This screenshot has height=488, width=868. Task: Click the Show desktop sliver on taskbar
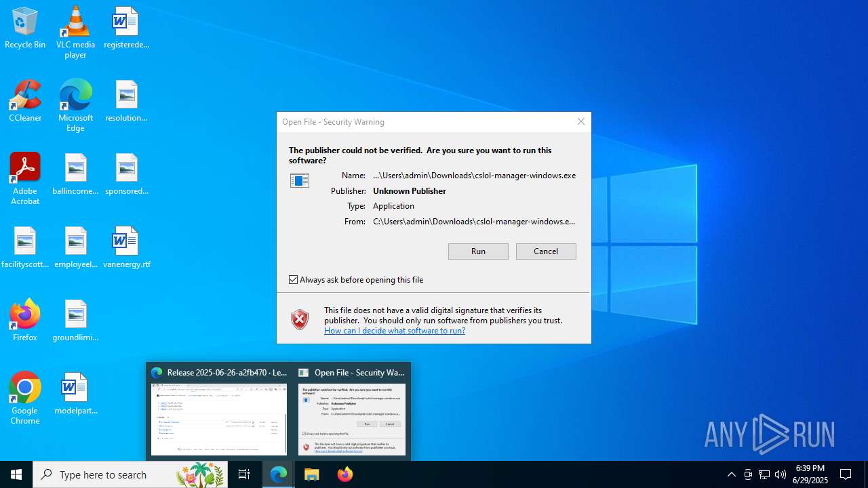[x=866, y=474]
